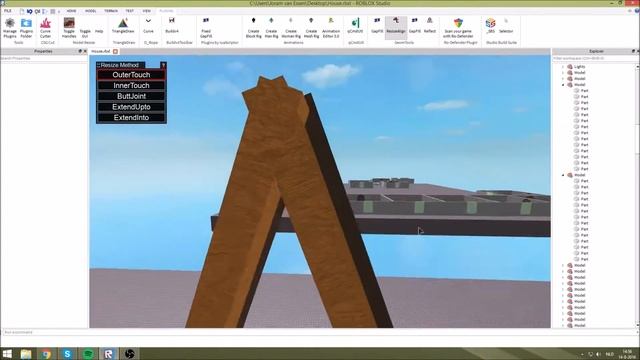
Task: Click Create Man Rig
Action: pyautogui.click(x=271, y=28)
